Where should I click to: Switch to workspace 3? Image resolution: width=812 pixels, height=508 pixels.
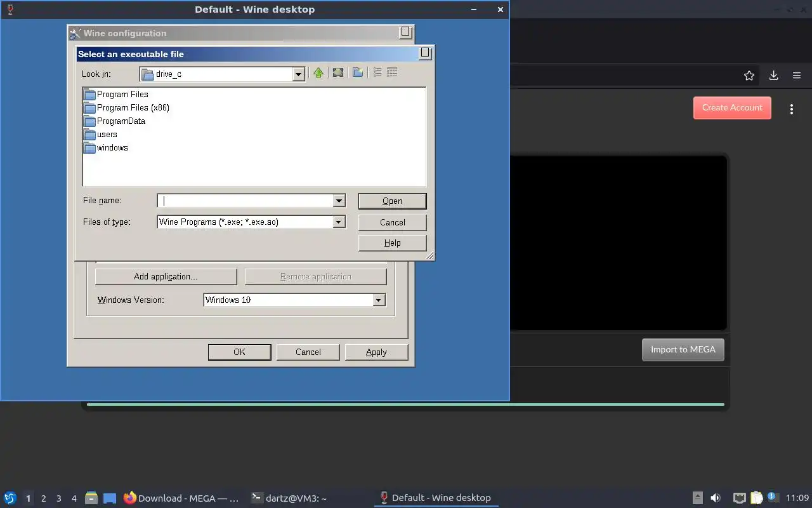pos(58,498)
